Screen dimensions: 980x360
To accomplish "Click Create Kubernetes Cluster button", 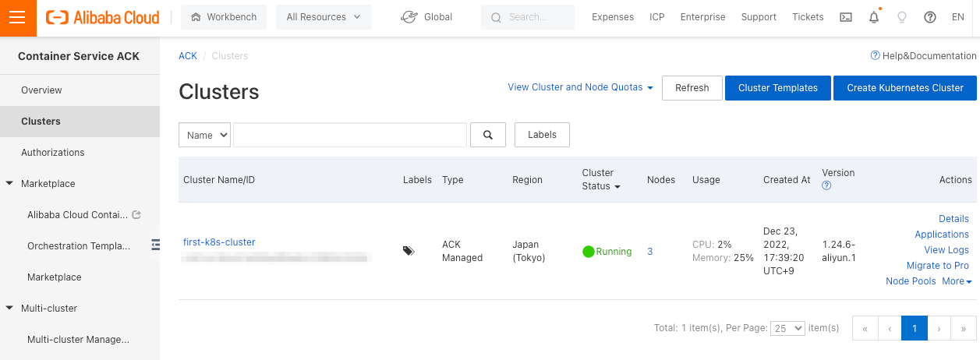I will coord(905,88).
